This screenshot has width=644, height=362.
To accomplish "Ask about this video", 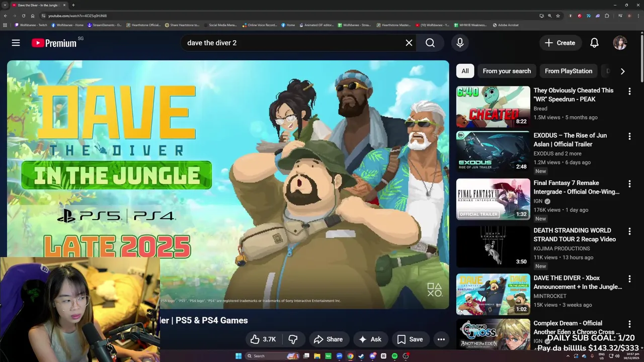I will pyautogui.click(x=369, y=339).
